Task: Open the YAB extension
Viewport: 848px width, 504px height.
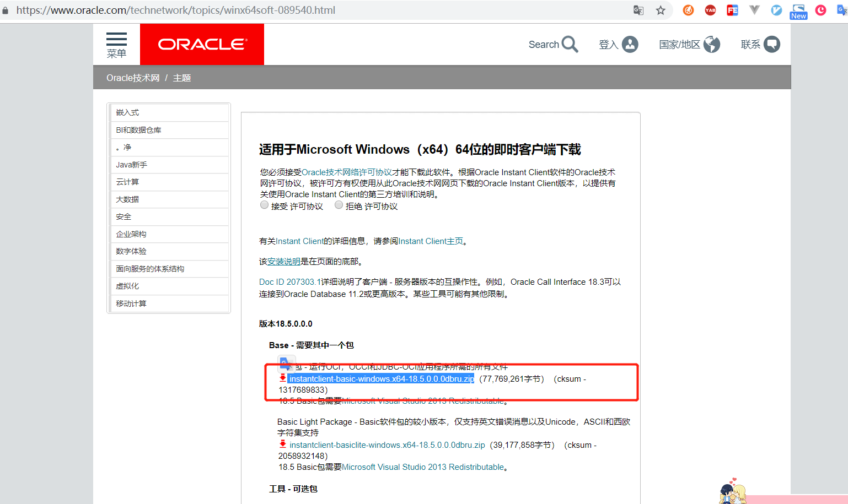Action: pyautogui.click(x=710, y=10)
